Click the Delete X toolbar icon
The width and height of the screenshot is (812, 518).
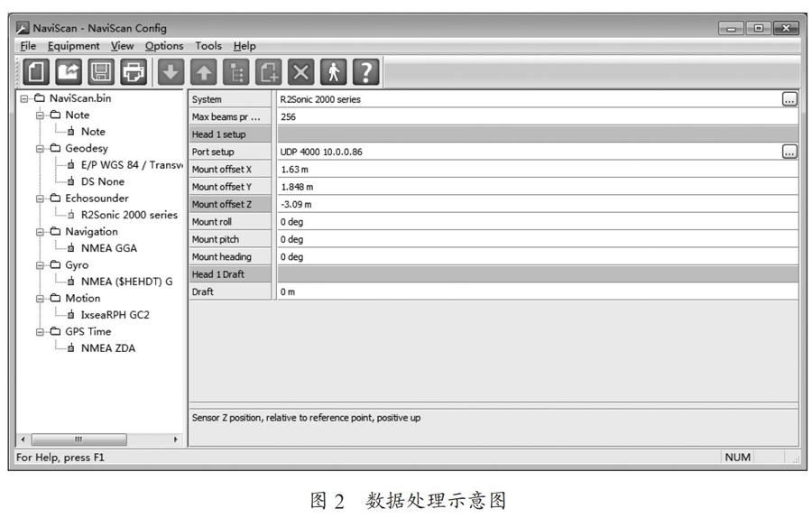(x=300, y=71)
